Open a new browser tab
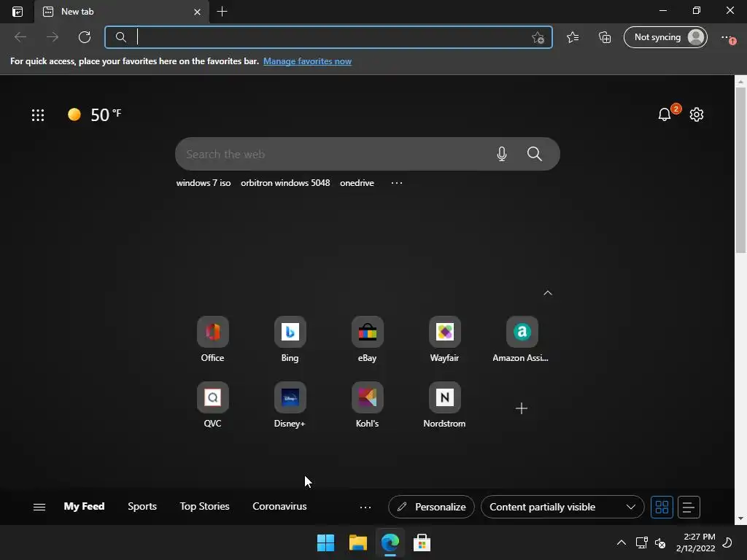Image resolution: width=747 pixels, height=560 pixels. [222, 12]
